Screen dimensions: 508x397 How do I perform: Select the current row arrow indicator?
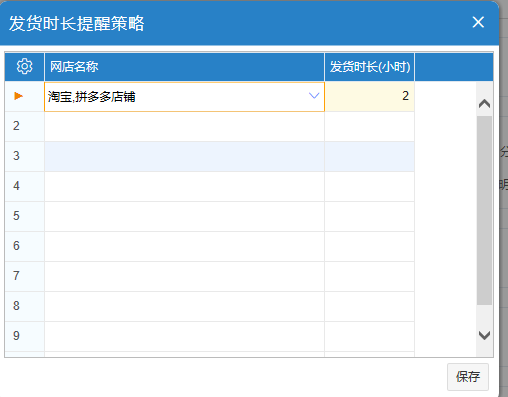tap(18, 96)
